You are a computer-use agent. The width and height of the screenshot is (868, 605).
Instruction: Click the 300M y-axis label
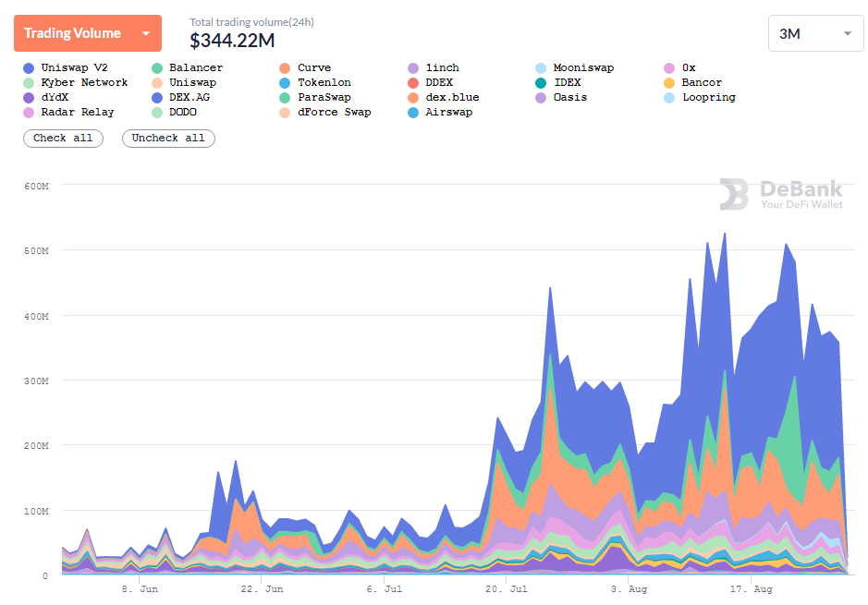(37, 381)
